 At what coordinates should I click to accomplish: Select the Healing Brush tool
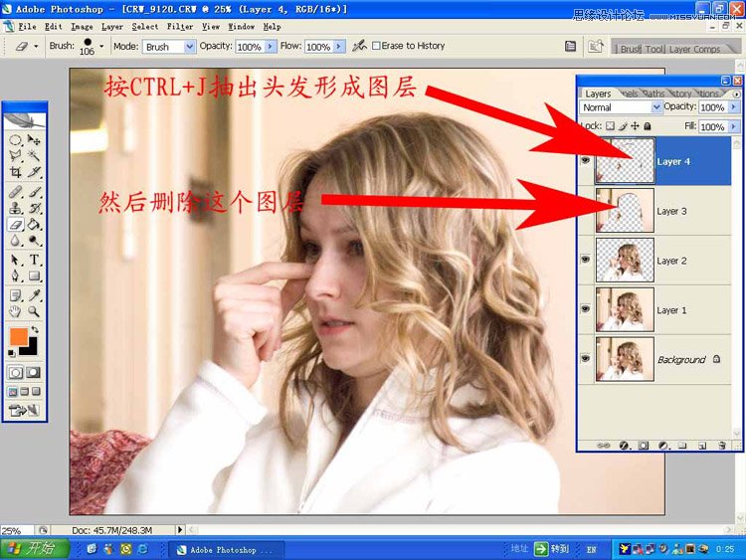[x=15, y=192]
